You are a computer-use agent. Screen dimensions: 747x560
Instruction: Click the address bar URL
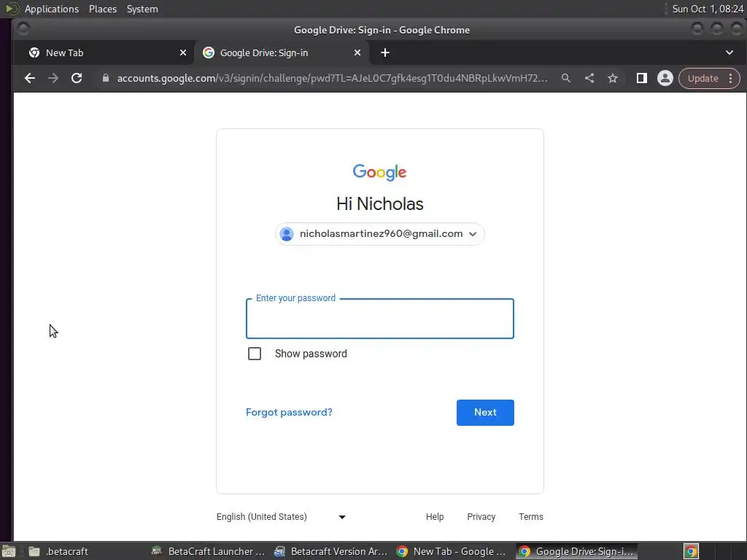(332, 78)
